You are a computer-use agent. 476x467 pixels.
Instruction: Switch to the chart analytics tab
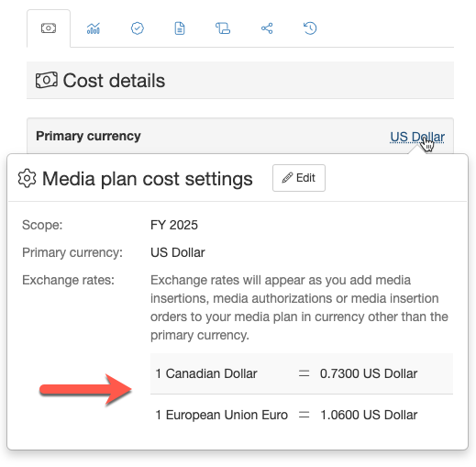click(x=94, y=28)
